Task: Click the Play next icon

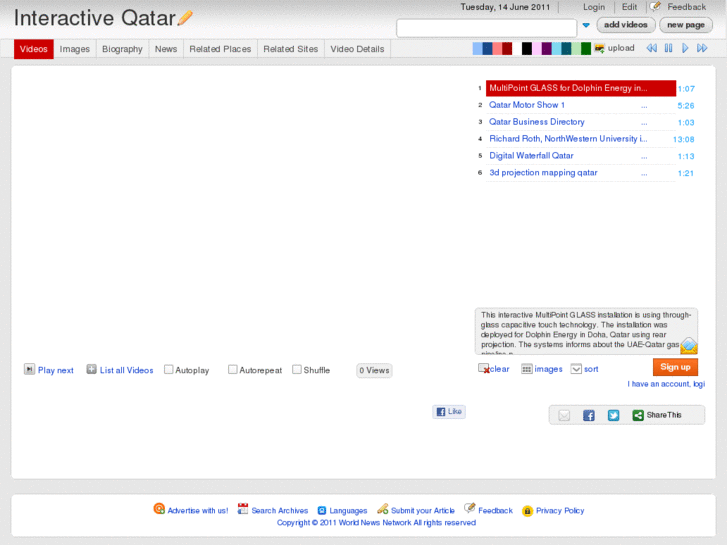Action: click(x=29, y=369)
